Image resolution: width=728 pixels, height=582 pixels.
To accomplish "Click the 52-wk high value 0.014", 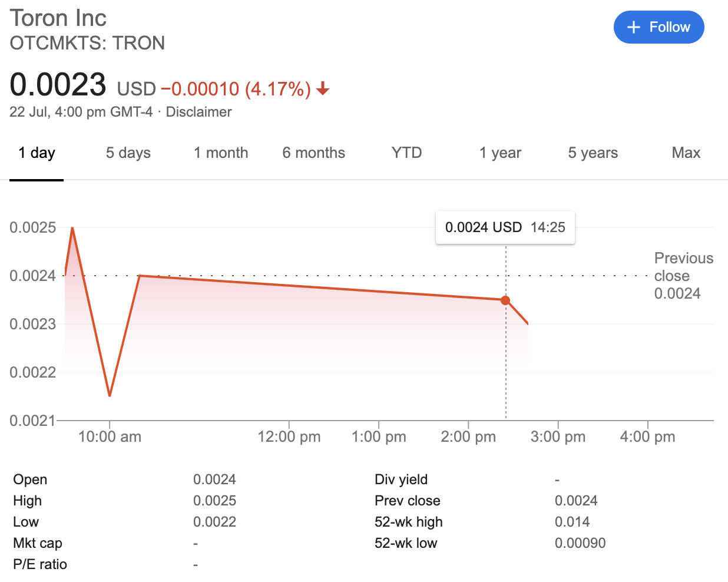I will click(573, 522).
